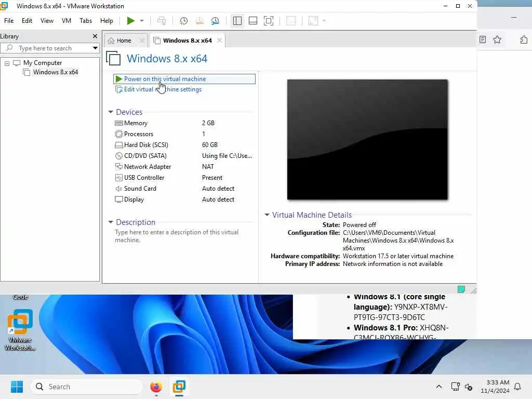The image size is (532, 399).
Task: Click Edit virtual machine settings link
Action: click(x=163, y=89)
